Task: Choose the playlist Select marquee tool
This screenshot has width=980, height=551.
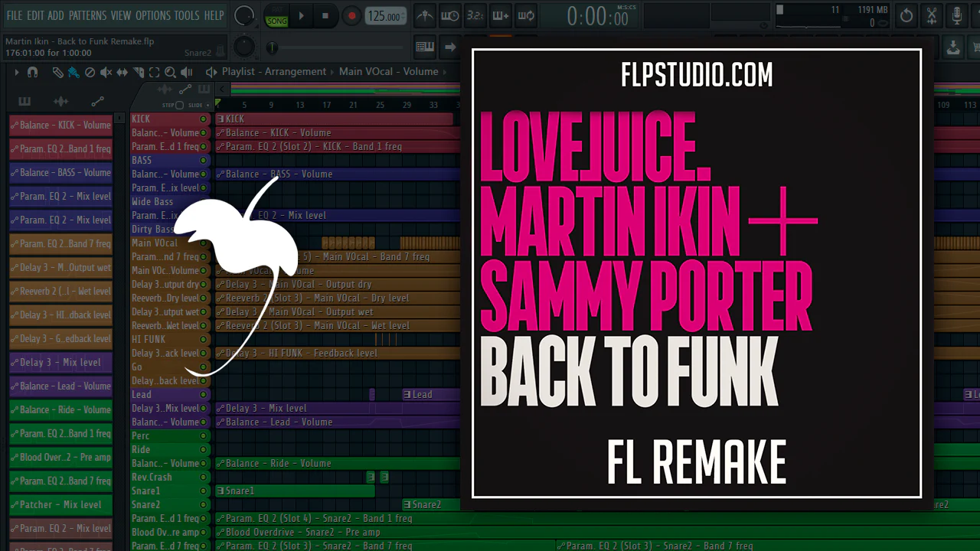Action: [154, 72]
